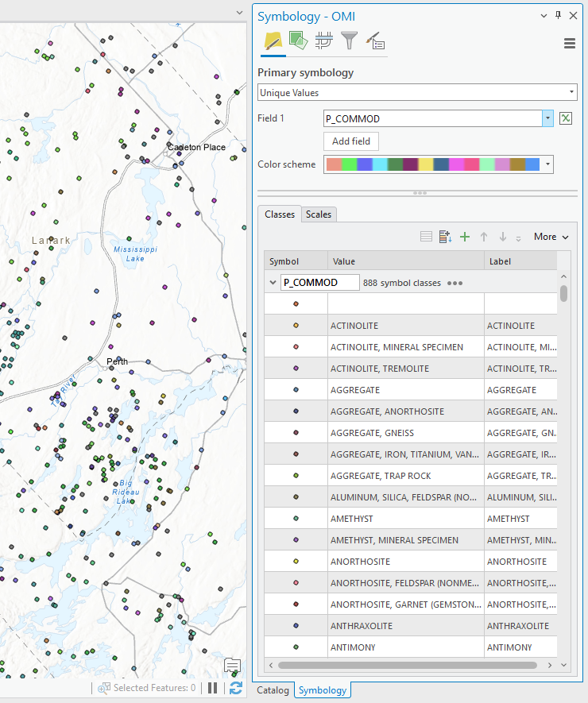The height and width of the screenshot is (703, 588).
Task: Toggle auto-hide pin on Symbology pane
Action: pyautogui.click(x=558, y=16)
